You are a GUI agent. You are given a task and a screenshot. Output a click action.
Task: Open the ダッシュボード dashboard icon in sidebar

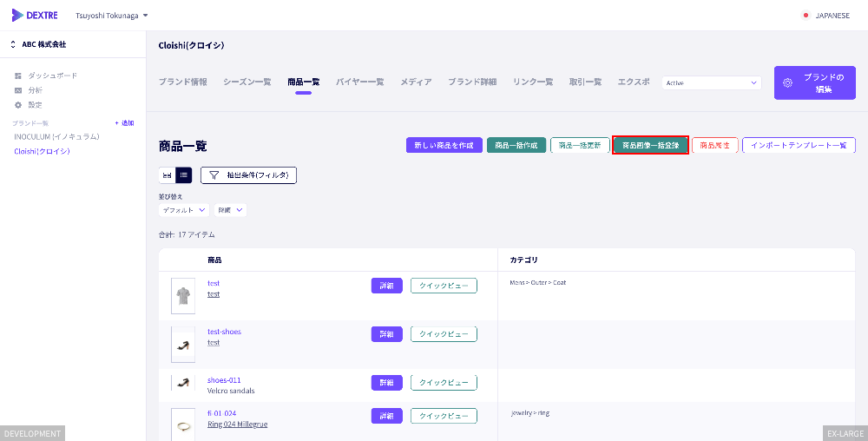coord(17,76)
